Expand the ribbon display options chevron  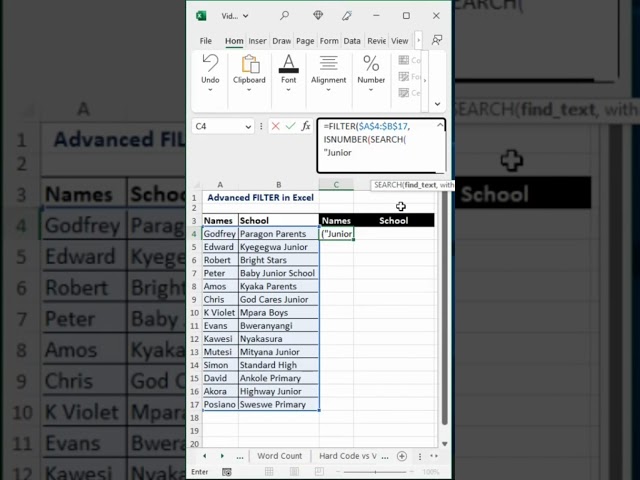437,104
